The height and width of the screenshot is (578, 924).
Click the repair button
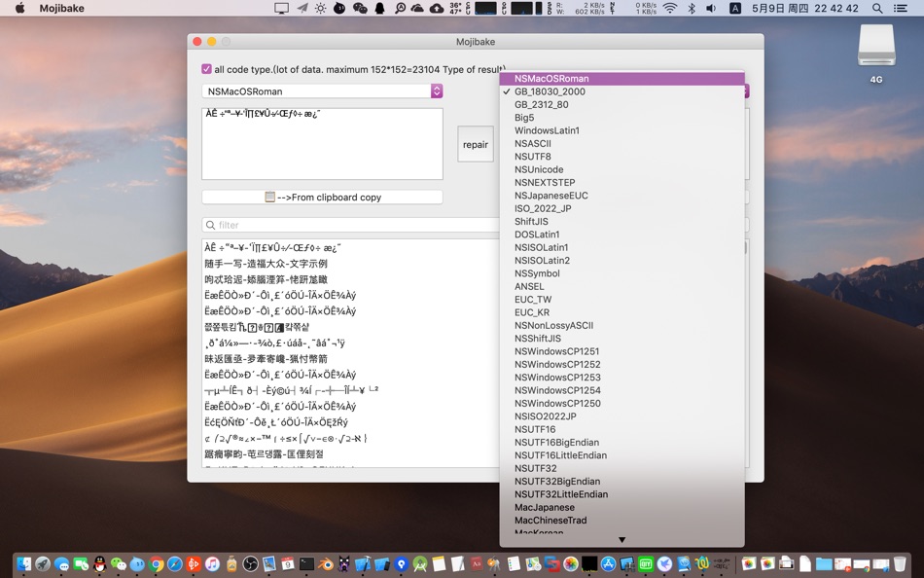click(x=476, y=144)
